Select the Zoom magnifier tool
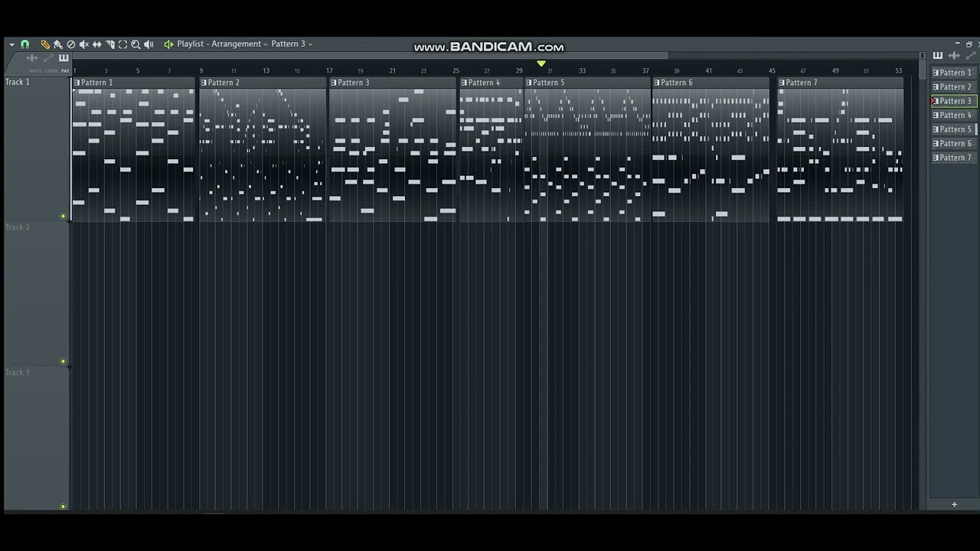 point(136,44)
